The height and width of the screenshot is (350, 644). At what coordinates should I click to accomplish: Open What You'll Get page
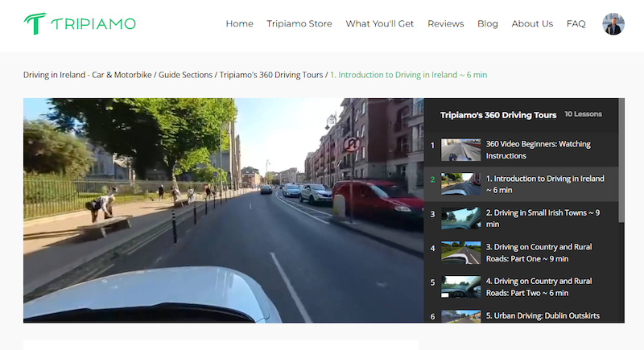click(380, 24)
